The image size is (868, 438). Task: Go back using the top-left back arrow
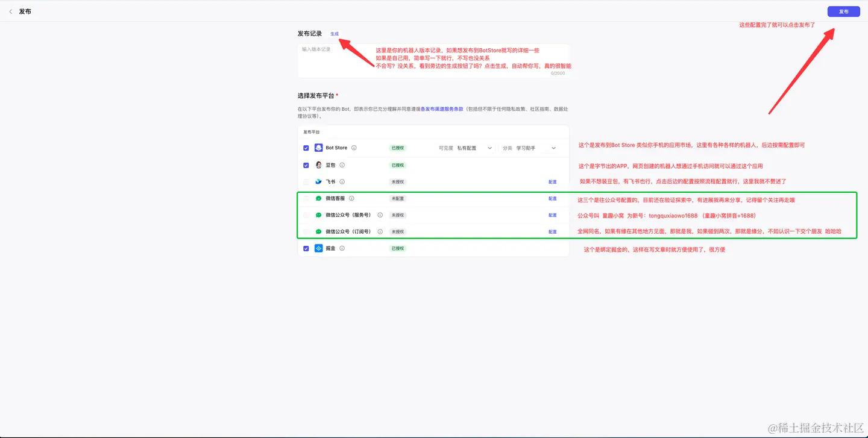[10, 11]
